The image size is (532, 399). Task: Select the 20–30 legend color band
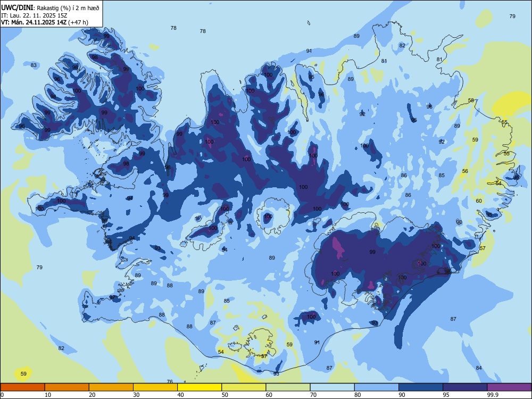tap(111, 387)
